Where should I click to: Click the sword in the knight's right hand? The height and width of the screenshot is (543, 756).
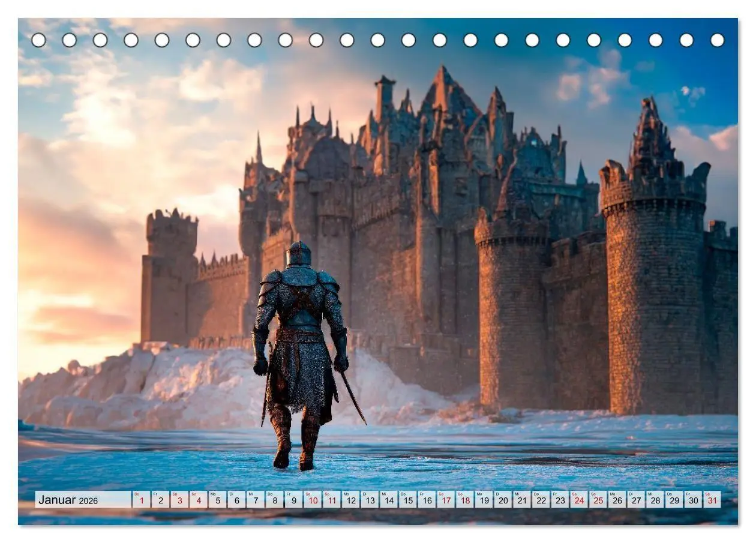[x=353, y=397]
